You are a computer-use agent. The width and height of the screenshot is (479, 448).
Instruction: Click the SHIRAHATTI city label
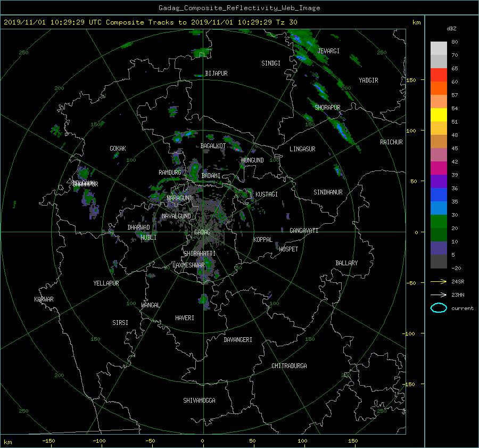coord(200,254)
